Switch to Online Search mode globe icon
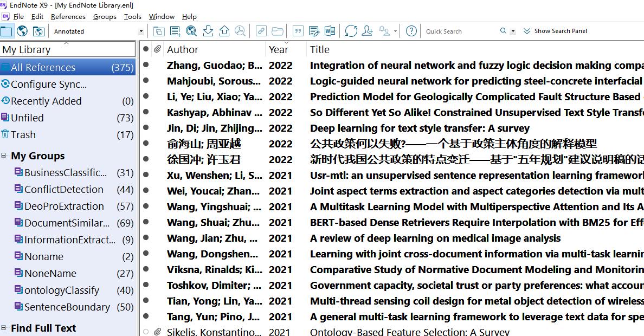Screen dimensions: 644x336 pyautogui.click(x=22, y=31)
